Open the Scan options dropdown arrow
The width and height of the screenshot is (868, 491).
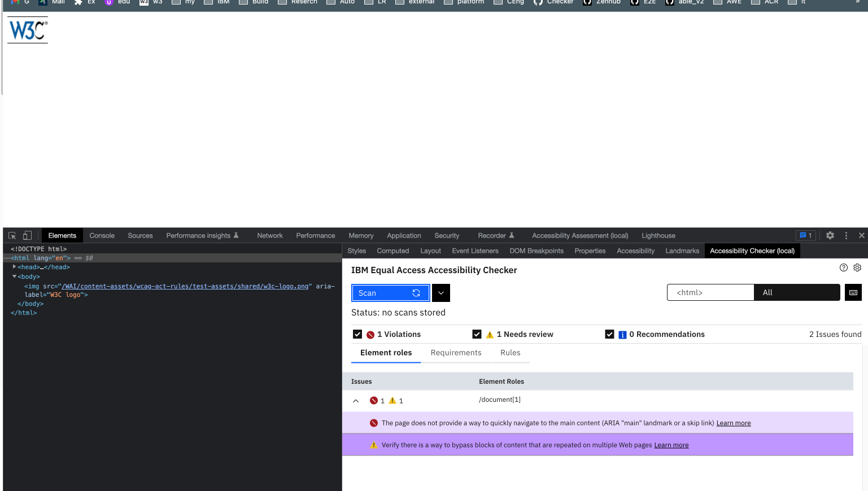tap(440, 292)
